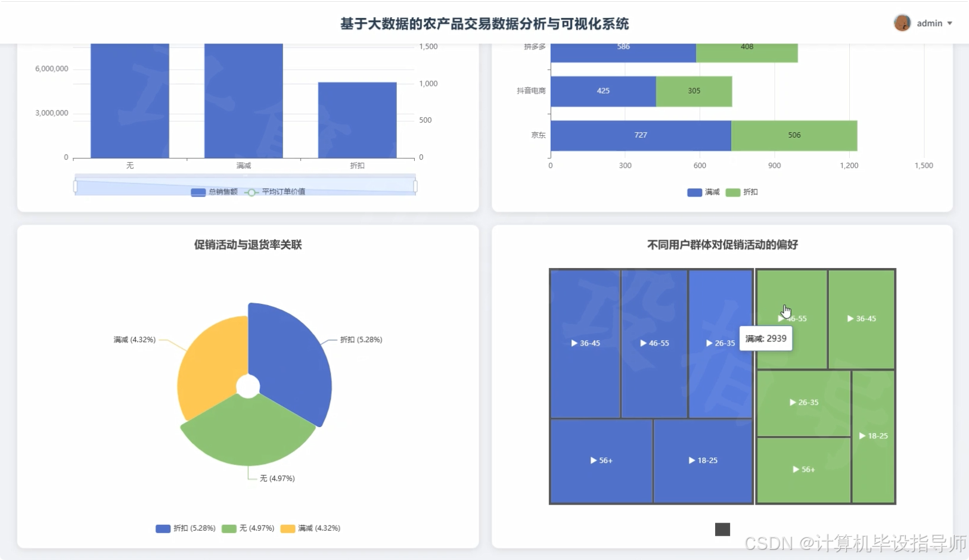Click the dashboard title 基于大数据的农产品交易数据分析与可视化系统
This screenshot has width=969, height=560.
(484, 24)
